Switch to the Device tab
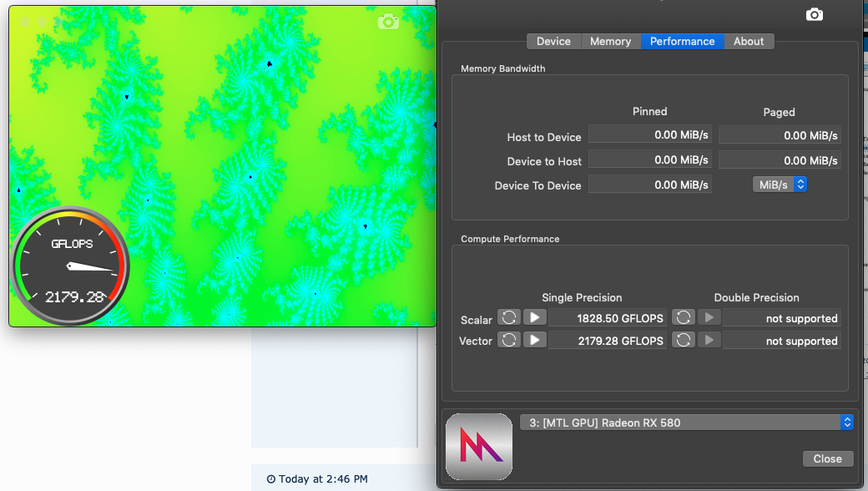The width and height of the screenshot is (868, 491). click(x=553, y=42)
